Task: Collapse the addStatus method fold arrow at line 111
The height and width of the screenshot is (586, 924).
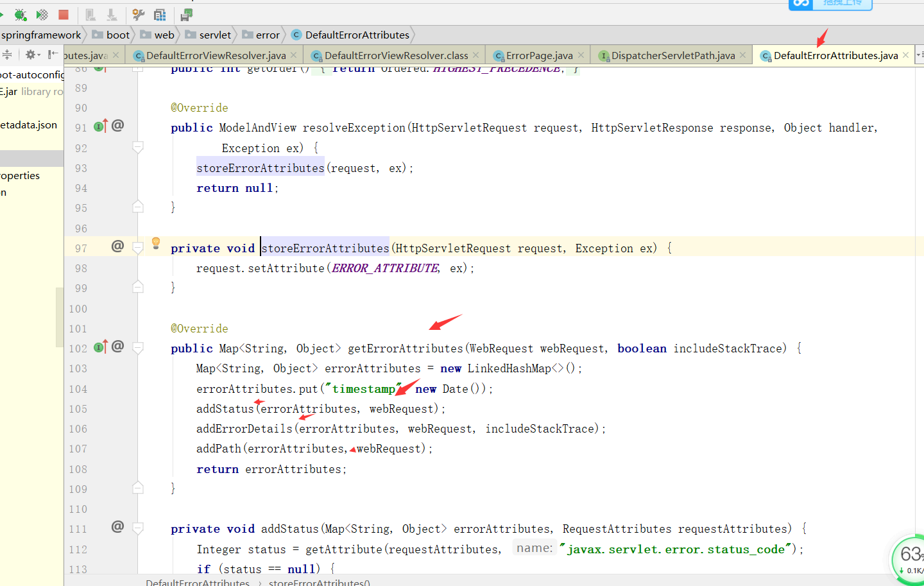Action: point(137,528)
